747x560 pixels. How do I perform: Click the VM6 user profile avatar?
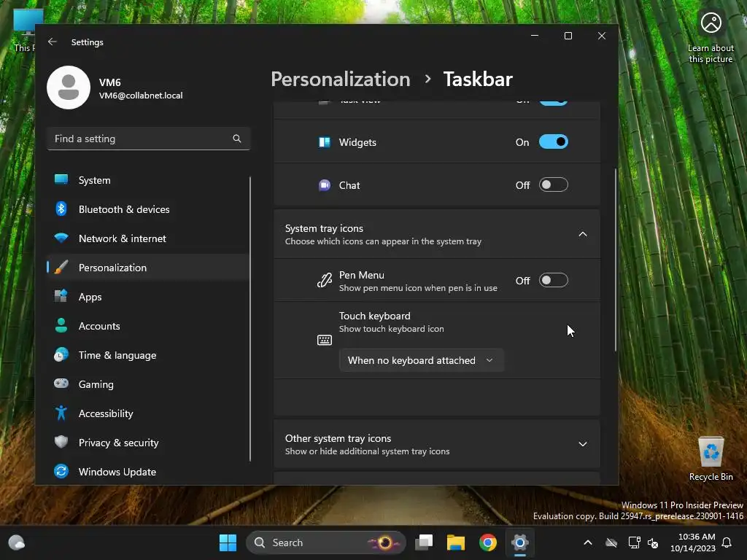69,87
